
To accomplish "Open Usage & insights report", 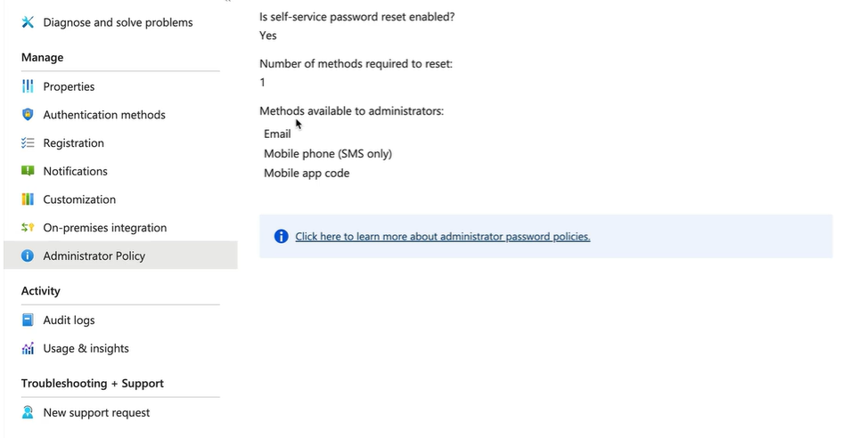I will 86,348.
